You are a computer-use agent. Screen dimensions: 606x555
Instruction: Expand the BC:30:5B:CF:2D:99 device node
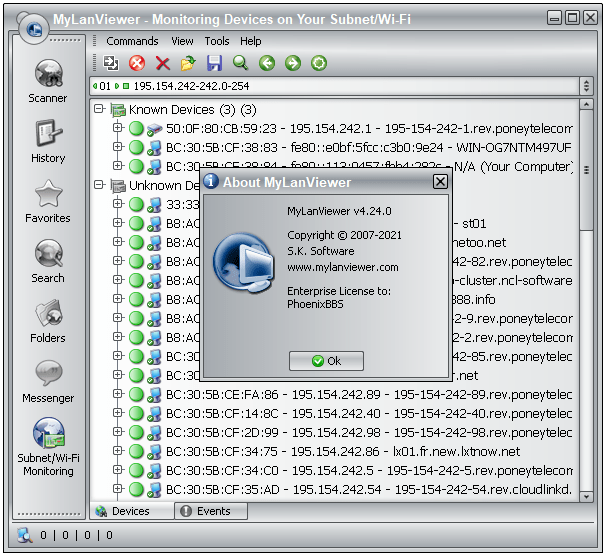[117, 432]
